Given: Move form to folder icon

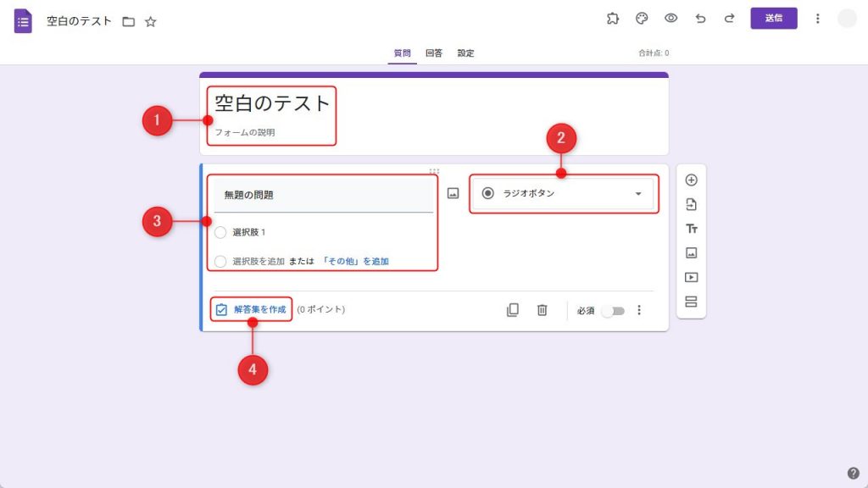Looking at the screenshot, I should pos(129,21).
